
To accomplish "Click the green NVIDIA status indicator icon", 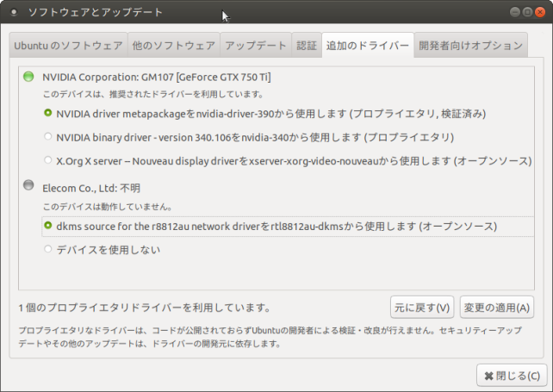I will point(28,76).
